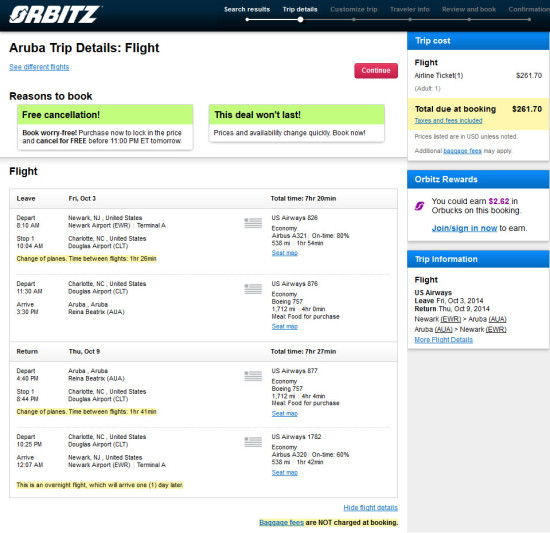Click the purple Orbitz Rewards icon
This screenshot has height=533, width=550.
(420, 206)
